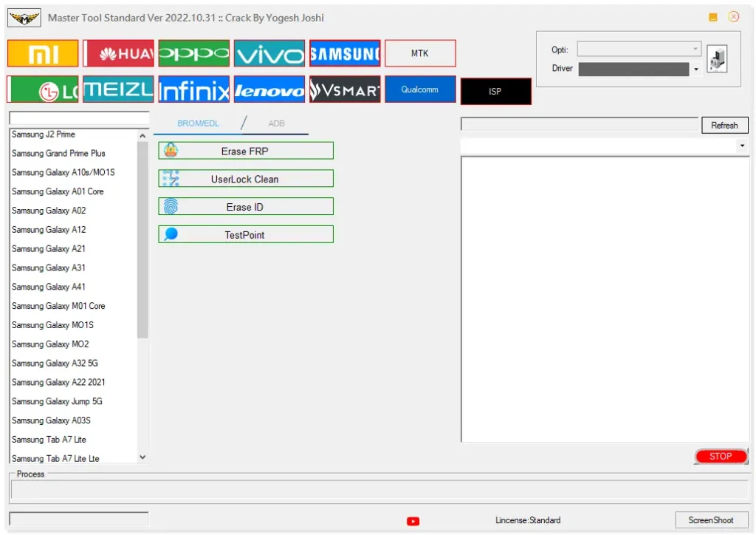Click the device manager icon beside Driver
Screen dimensions: 756x535
(x=716, y=59)
